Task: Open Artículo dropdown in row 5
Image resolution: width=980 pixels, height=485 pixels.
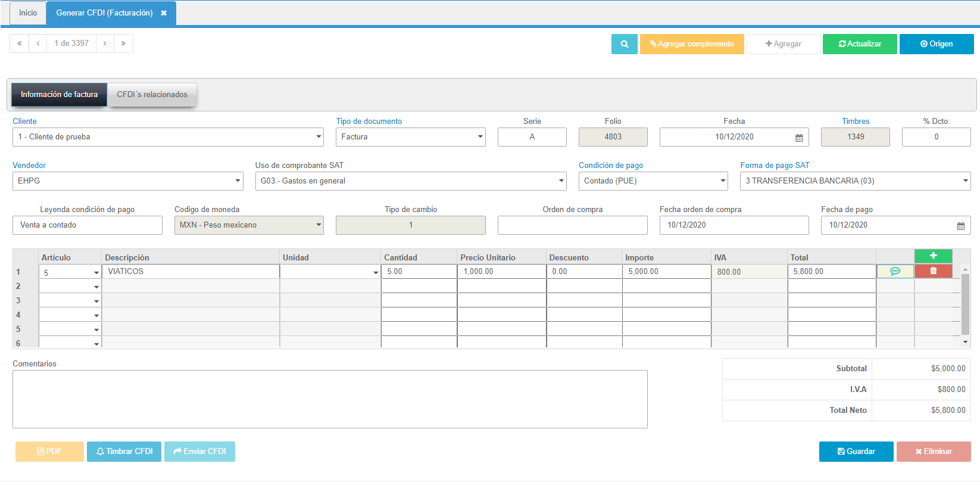Action: 96,329
